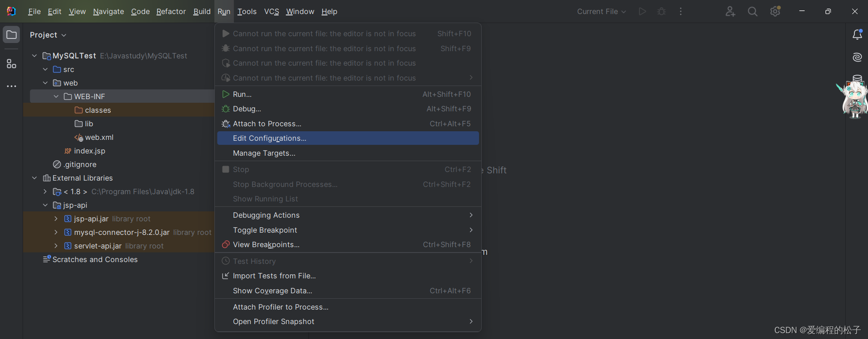Select Manage Targets menu entry

point(348,153)
